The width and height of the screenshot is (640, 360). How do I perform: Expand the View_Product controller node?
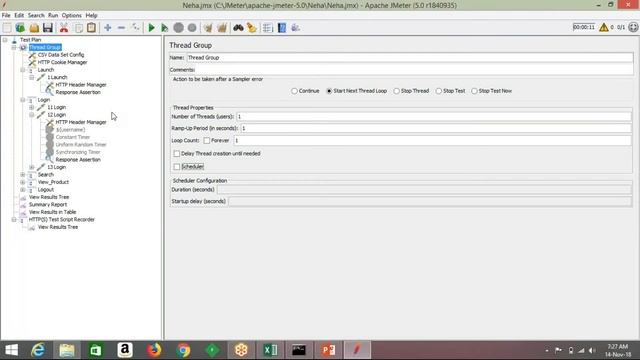pyautogui.click(x=23, y=182)
